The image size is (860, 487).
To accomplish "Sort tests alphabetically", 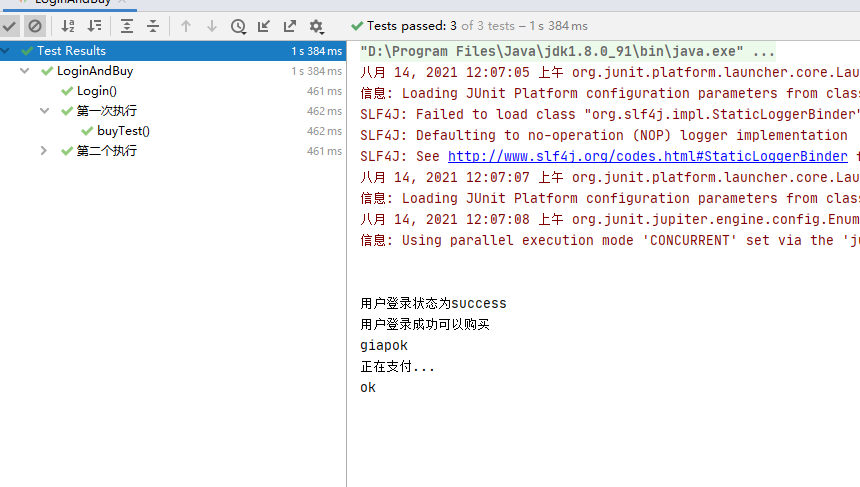I will click(x=68, y=26).
